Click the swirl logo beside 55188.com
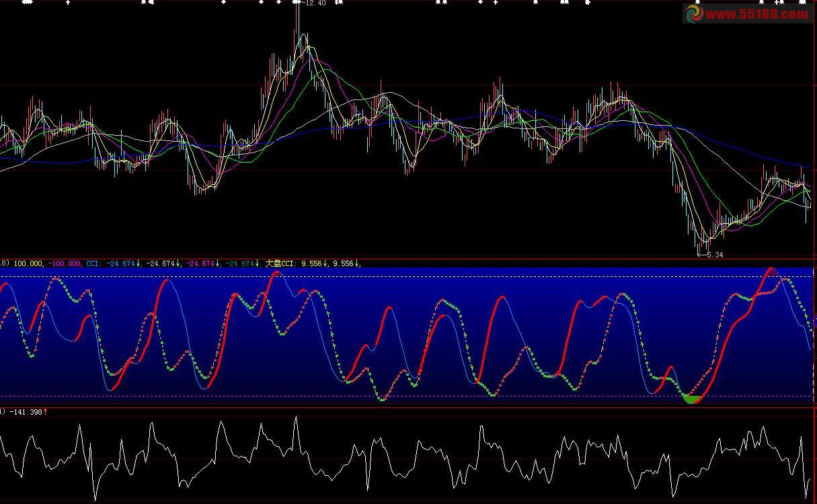 [x=693, y=13]
